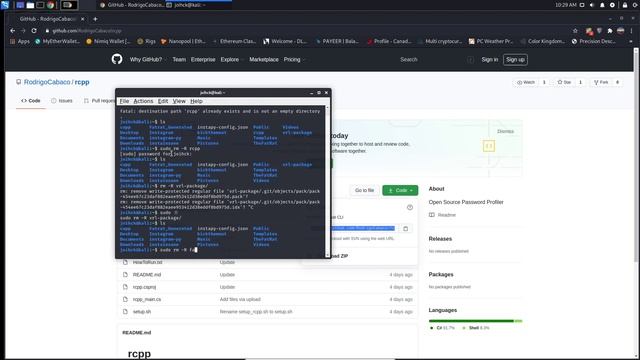Open rcpp.csproj in the file list

tap(144, 287)
